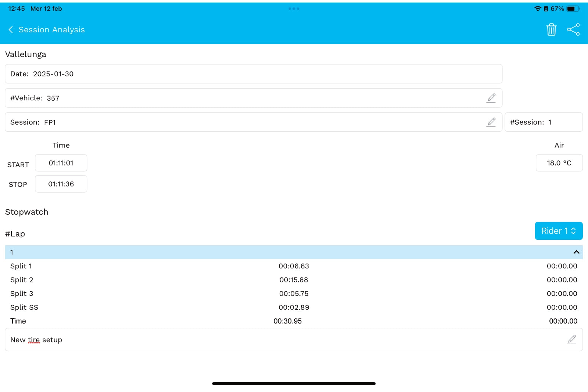Tap the Air temperature 18.0 °C field

559,163
